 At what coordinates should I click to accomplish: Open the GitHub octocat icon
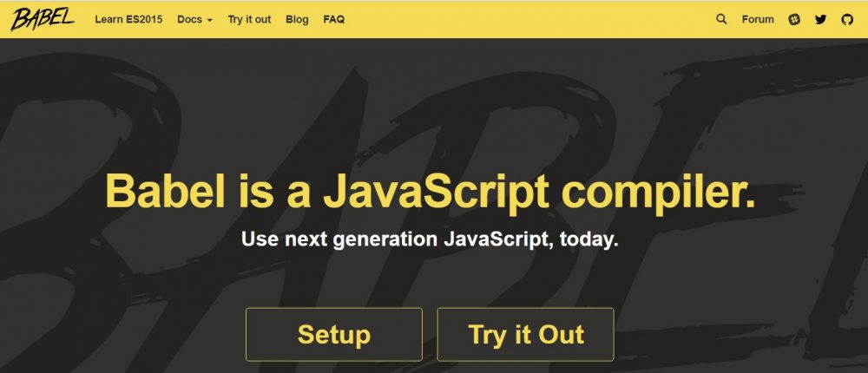[847, 19]
